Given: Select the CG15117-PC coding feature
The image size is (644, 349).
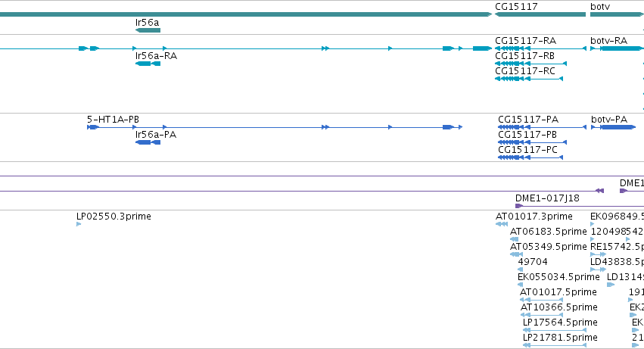Looking at the screenshot, I should [530, 157].
